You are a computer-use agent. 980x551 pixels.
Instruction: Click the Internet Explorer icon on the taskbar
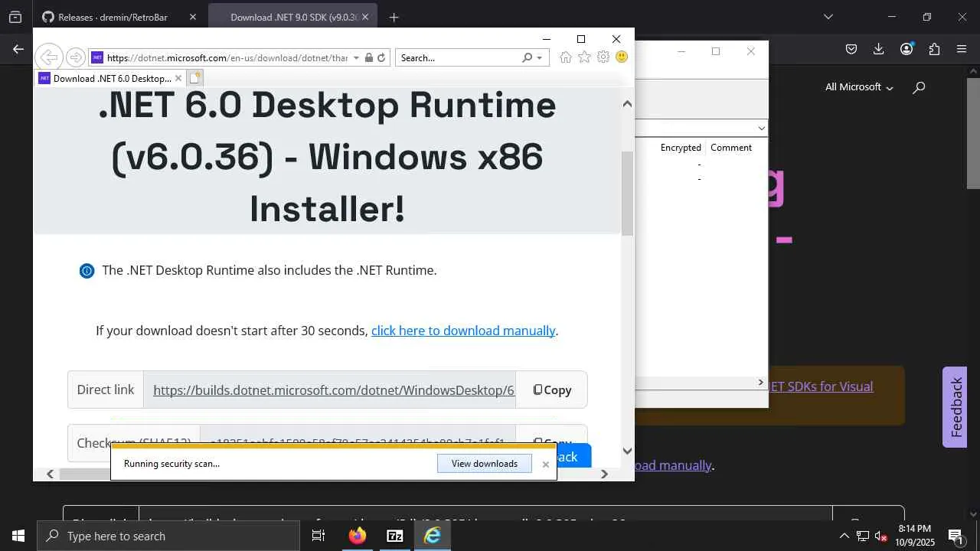click(x=433, y=536)
